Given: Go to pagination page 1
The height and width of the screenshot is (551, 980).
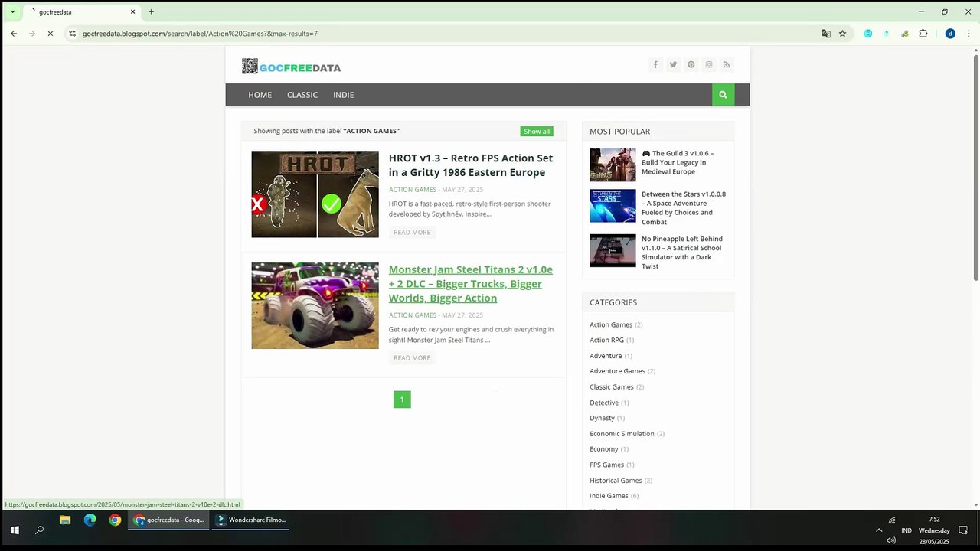Looking at the screenshot, I should click(402, 399).
